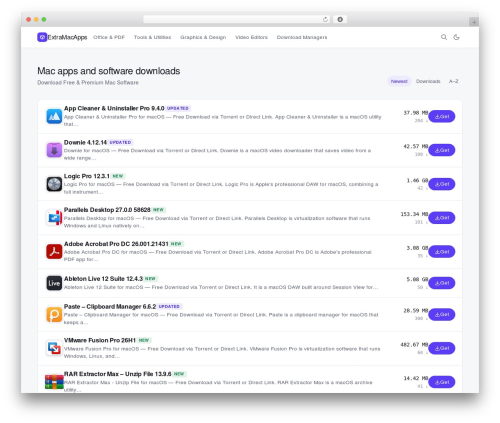
Task: Click the 42.57 MB file size
Action: pos(416,146)
